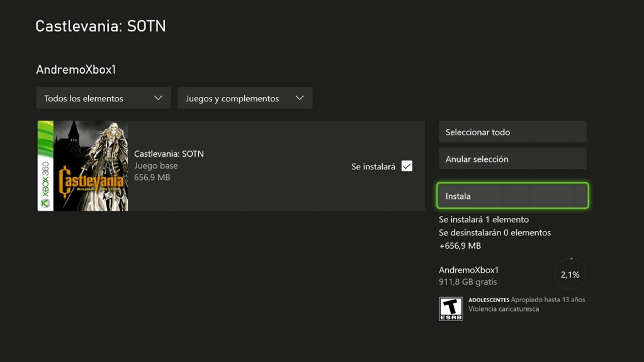644x362 pixels.
Task: Click the ESRB Teen rating icon
Action: [451, 308]
